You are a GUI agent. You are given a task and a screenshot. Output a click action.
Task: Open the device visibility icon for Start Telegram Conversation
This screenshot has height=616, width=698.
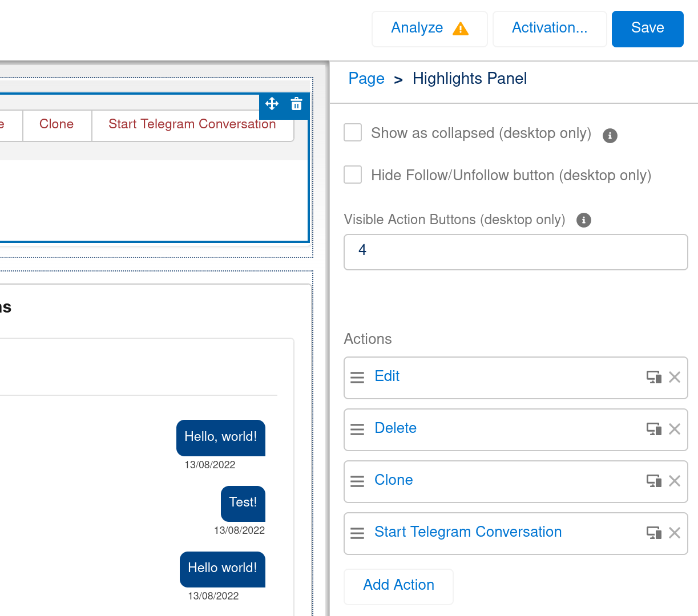pos(654,533)
